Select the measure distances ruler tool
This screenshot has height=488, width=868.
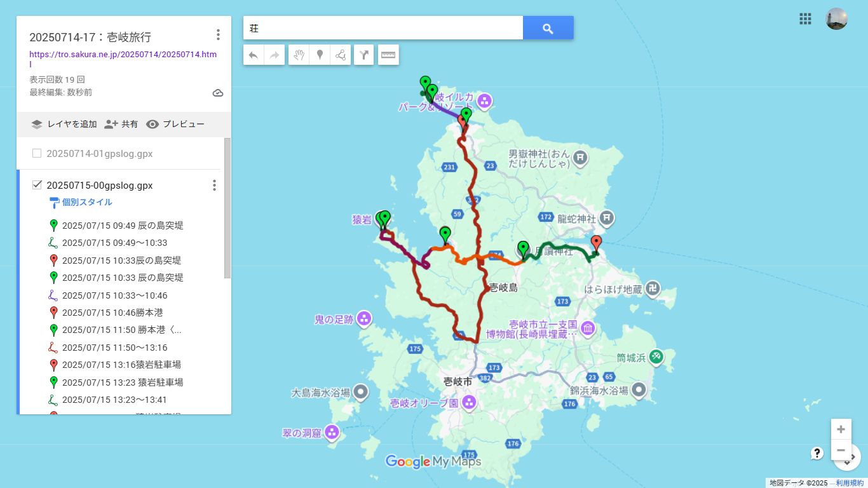click(x=388, y=55)
